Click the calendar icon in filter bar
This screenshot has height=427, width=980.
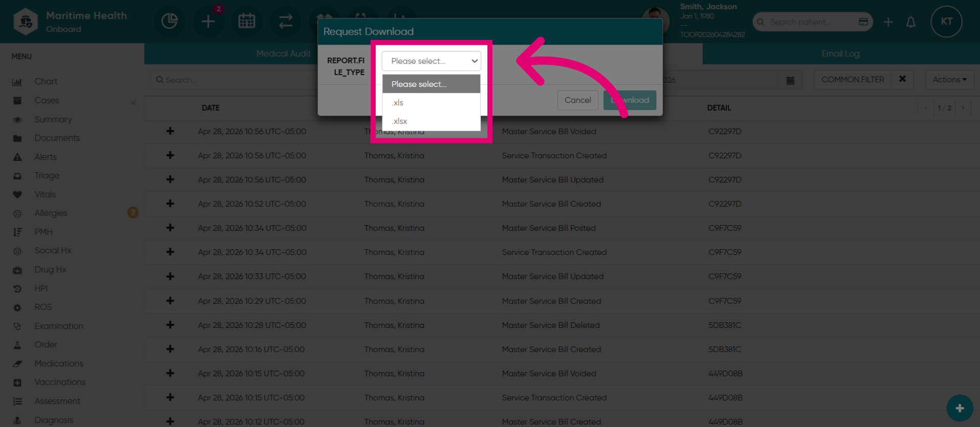790,80
